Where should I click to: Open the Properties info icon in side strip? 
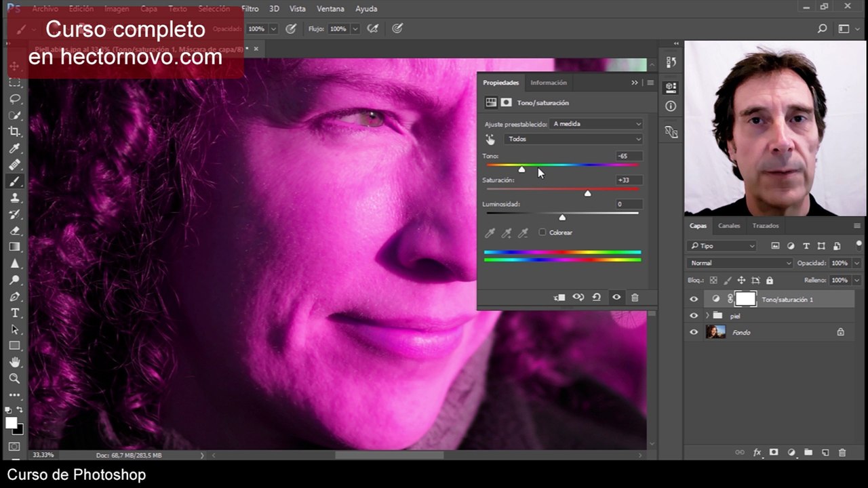tap(671, 106)
